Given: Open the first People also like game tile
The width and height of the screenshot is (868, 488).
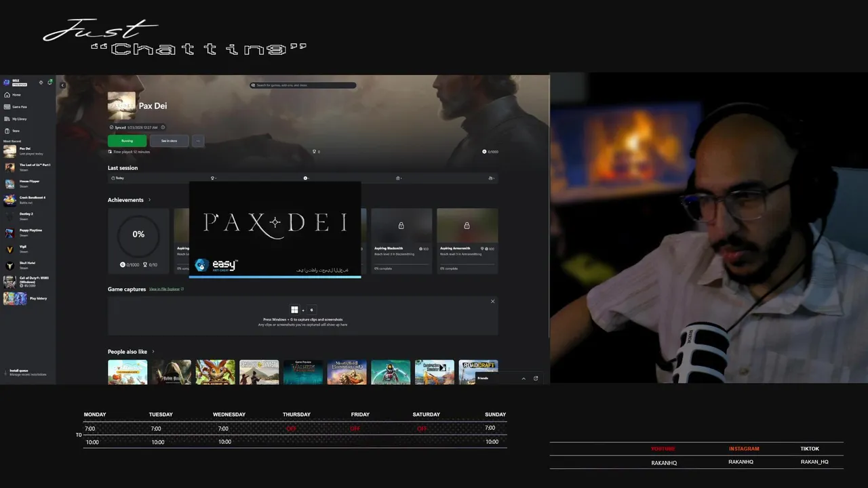Looking at the screenshot, I should 127,372.
